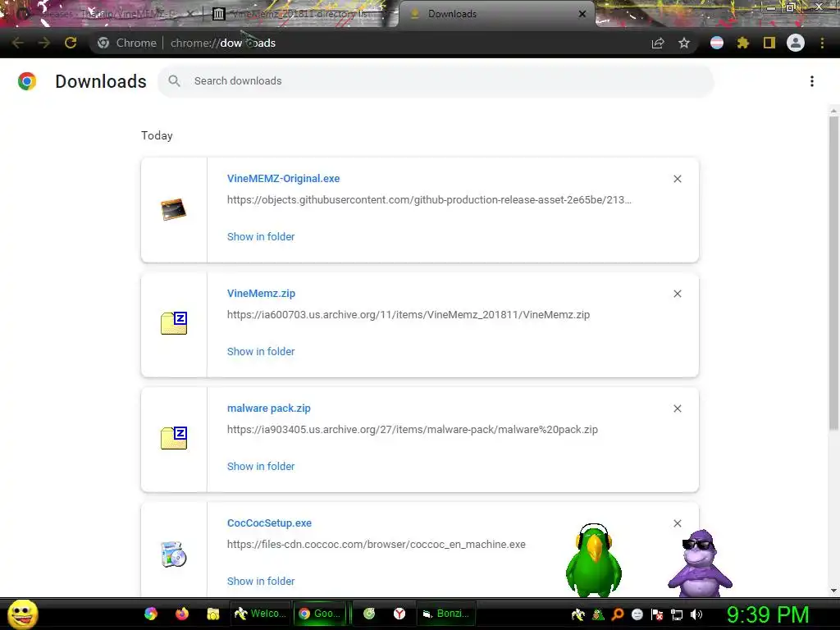The width and height of the screenshot is (840, 630).
Task: Close the Downloads tab
Action: (x=582, y=14)
